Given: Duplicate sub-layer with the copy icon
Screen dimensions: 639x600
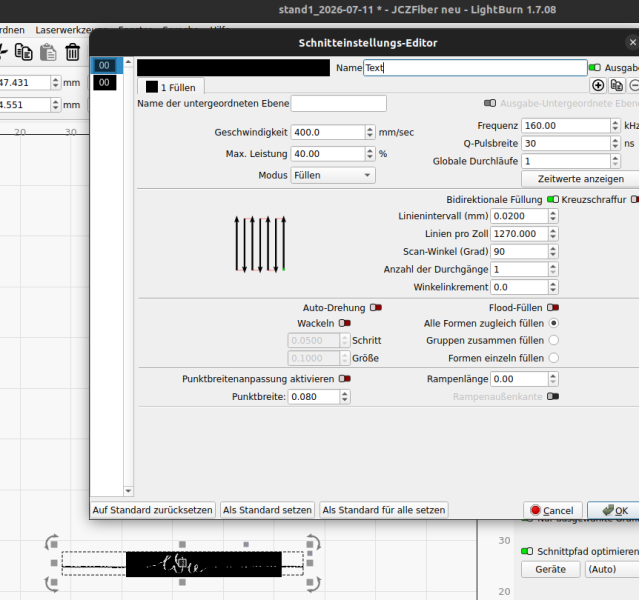Looking at the screenshot, I should pyautogui.click(x=617, y=85).
